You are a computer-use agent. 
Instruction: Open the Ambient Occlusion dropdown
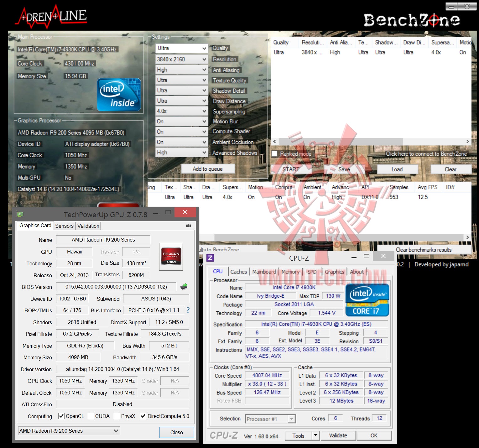pyautogui.click(x=182, y=142)
